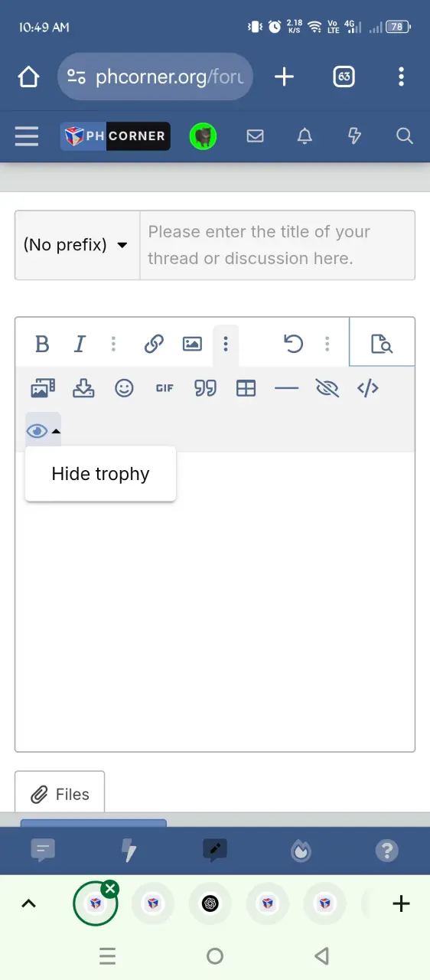Screen dimensions: 430x980
Task: Toggle italic formatting
Action: click(80, 345)
